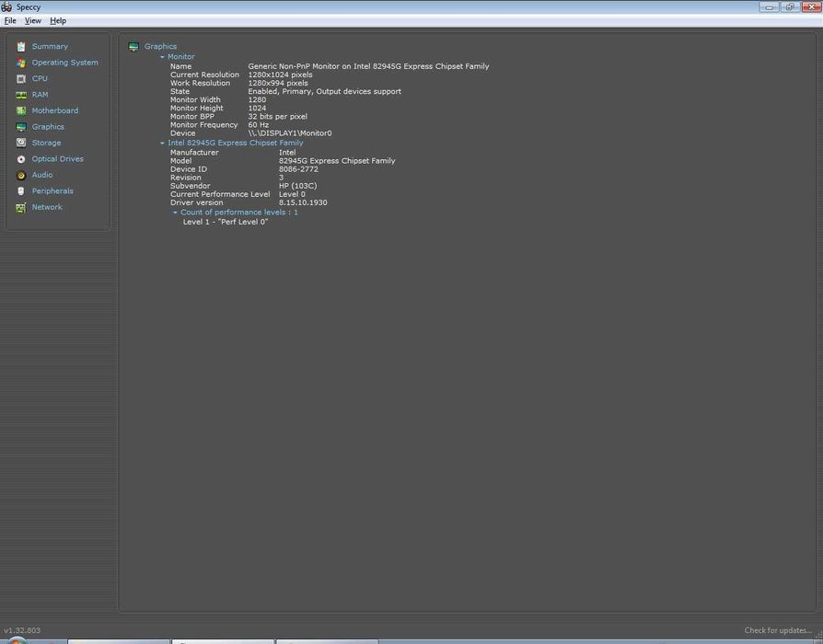Screen dimensions: 823x644
Task: Open the Help menu
Action: coord(58,20)
